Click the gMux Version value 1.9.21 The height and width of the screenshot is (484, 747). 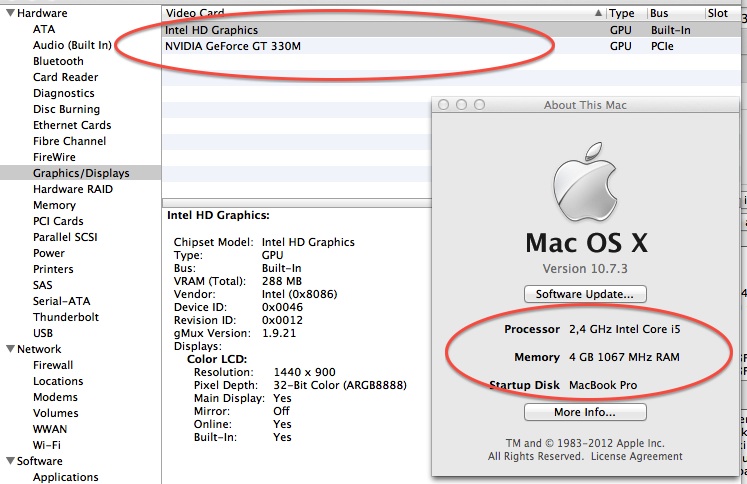pos(279,333)
